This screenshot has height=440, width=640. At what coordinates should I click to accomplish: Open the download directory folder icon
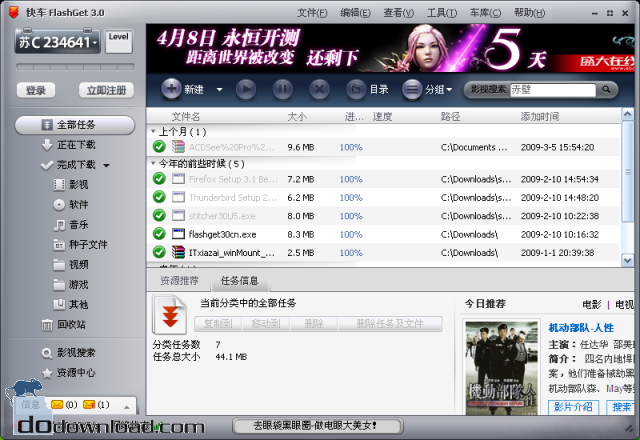356,89
